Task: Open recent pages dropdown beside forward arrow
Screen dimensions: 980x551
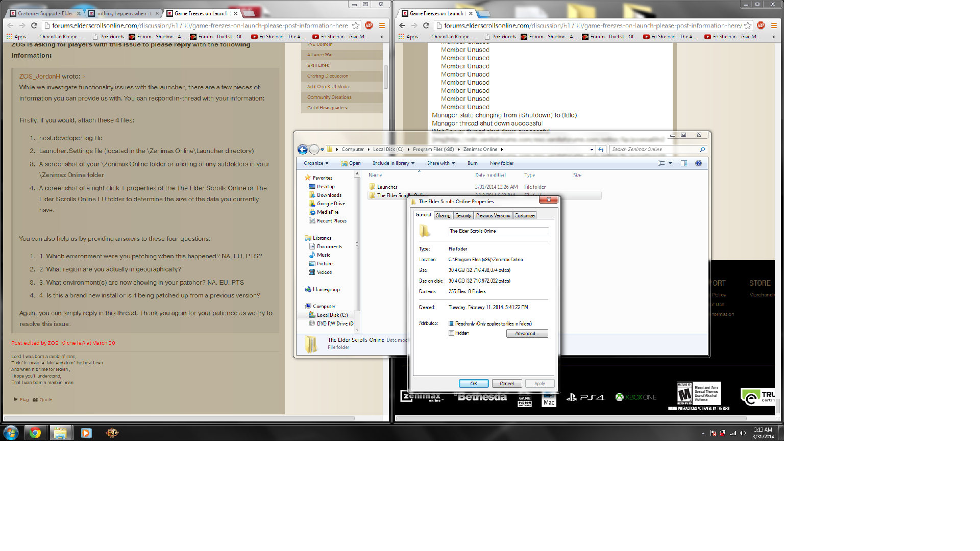Action: click(x=322, y=149)
